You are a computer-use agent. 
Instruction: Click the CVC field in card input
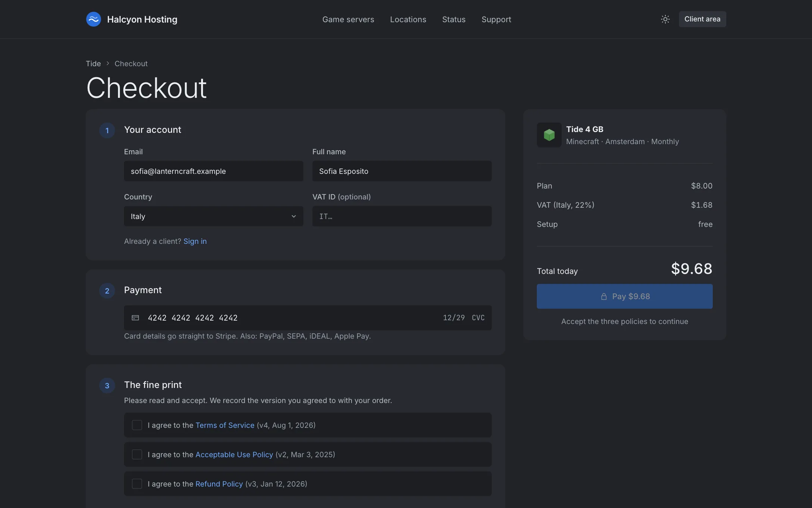click(478, 318)
